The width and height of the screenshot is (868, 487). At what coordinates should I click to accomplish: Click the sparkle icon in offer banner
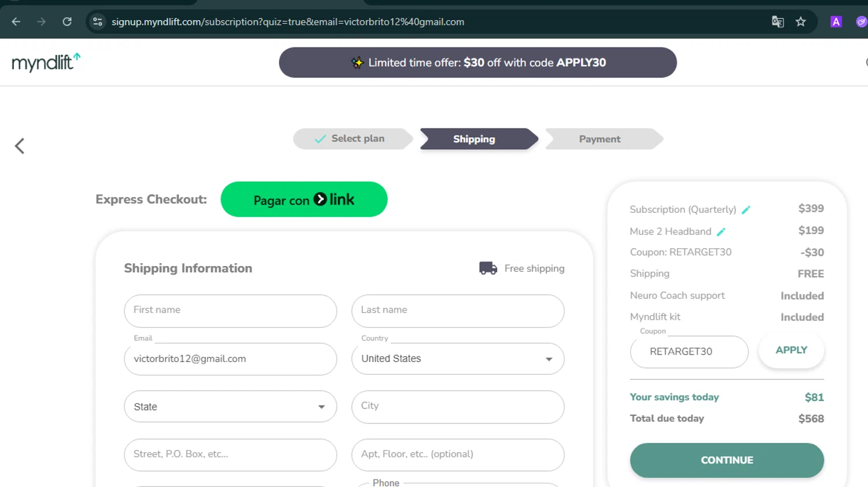click(357, 62)
